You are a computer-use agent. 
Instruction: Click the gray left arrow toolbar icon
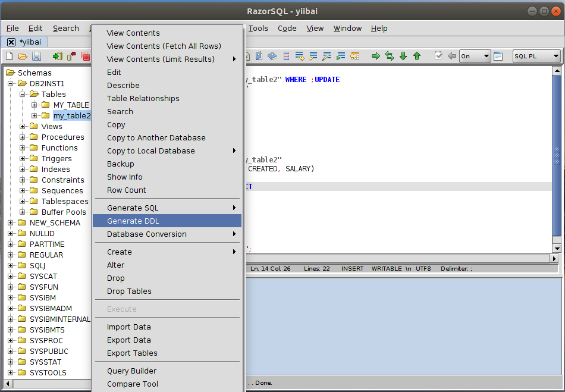pyautogui.click(x=452, y=56)
